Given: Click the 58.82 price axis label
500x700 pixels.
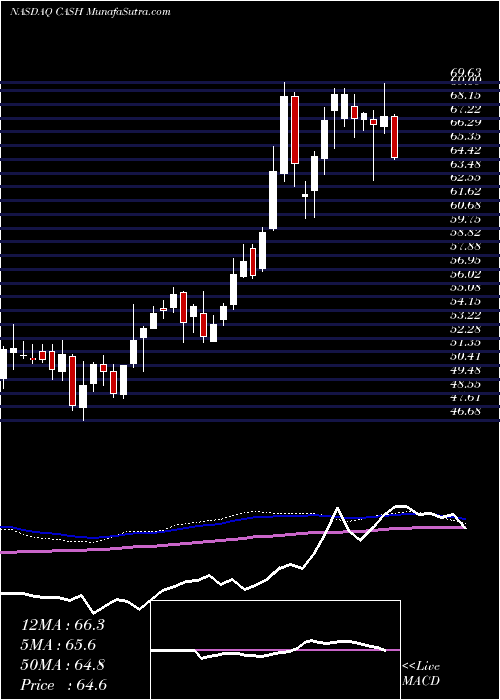Looking at the screenshot, I should (x=464, y=233).
